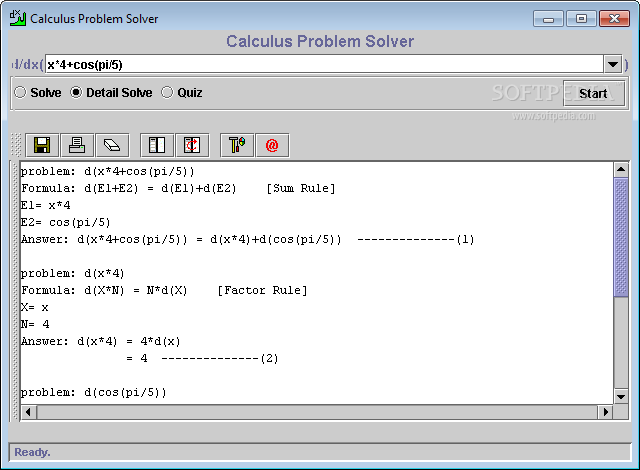Open the tools settings hammer icon
640x470 pixels.
(237, 145)
